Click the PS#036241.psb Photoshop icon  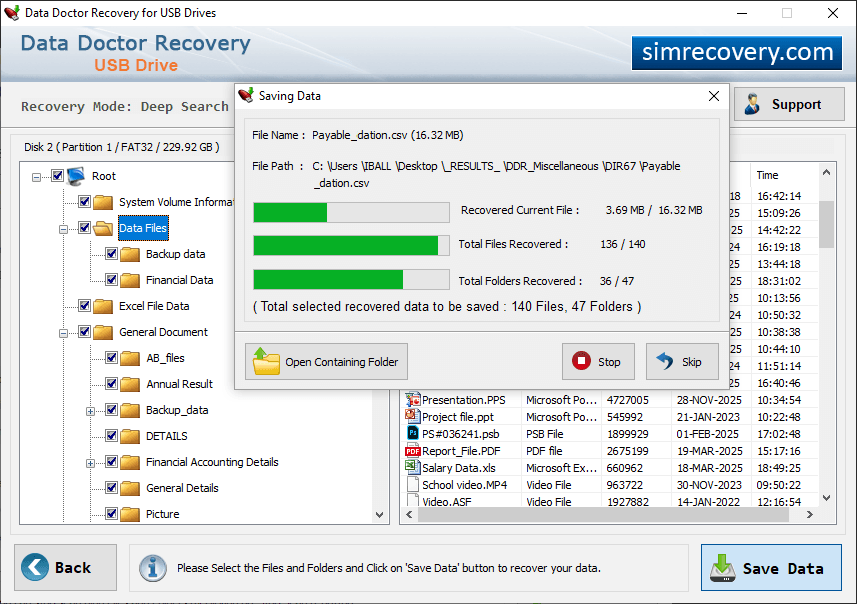click(413, 433)
